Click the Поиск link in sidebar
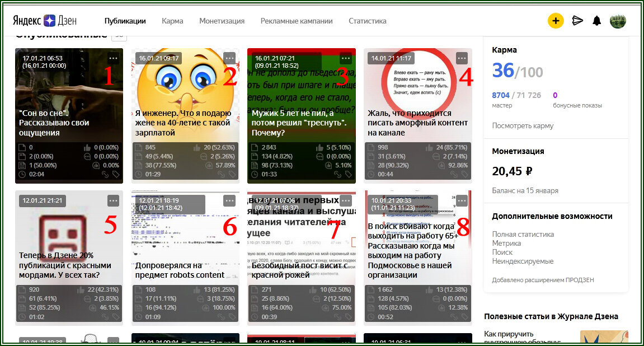This screenshot has height=346, width=644. pos(502,253)
